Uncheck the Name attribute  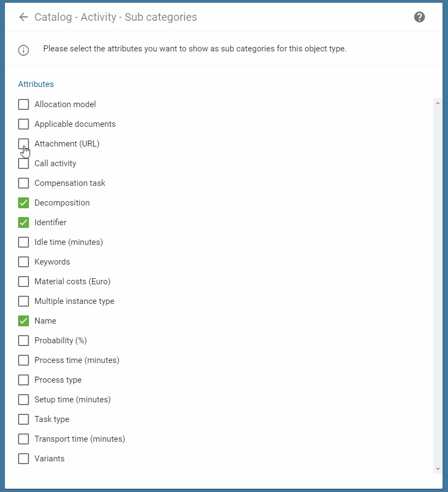pyautogui.click(x=24, y=320)
